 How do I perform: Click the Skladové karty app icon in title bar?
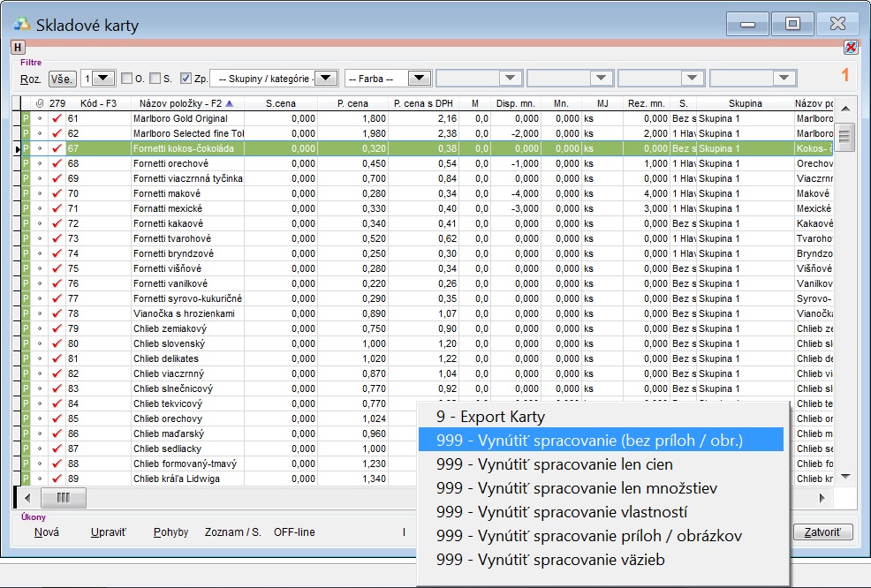coord(23,25)
